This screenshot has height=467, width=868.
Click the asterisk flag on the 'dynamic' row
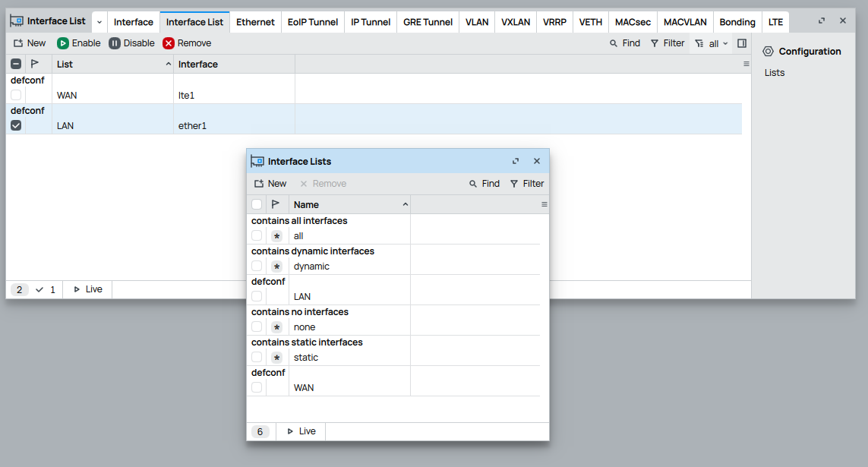(x=276, y=267)
